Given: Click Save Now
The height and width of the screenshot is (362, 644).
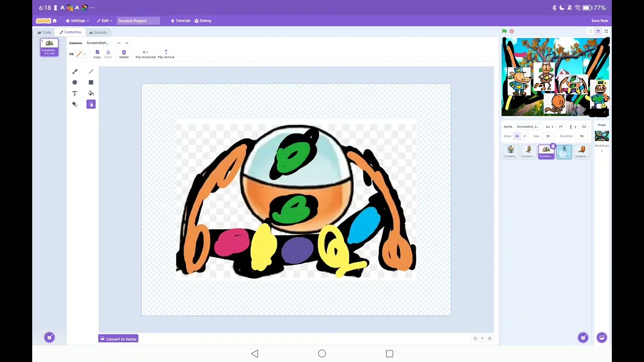Looking at the screenshot, I should (600, 21).
